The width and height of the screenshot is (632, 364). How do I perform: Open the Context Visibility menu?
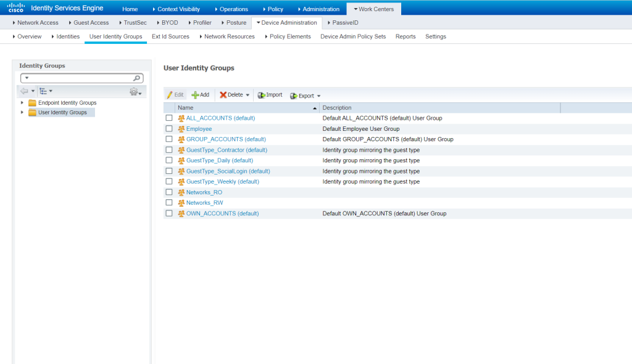point(176,9)
